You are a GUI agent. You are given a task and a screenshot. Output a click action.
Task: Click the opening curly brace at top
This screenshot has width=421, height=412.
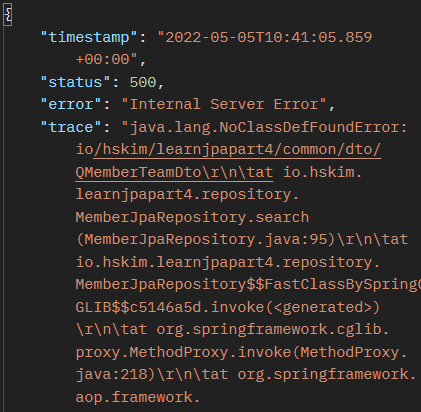tap(8, 15)
